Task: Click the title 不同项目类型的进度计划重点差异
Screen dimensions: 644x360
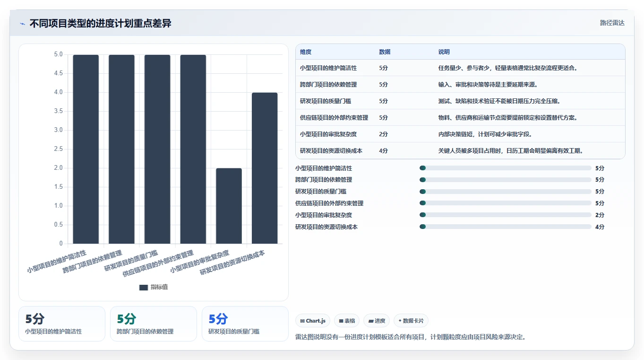Action: 100,24
